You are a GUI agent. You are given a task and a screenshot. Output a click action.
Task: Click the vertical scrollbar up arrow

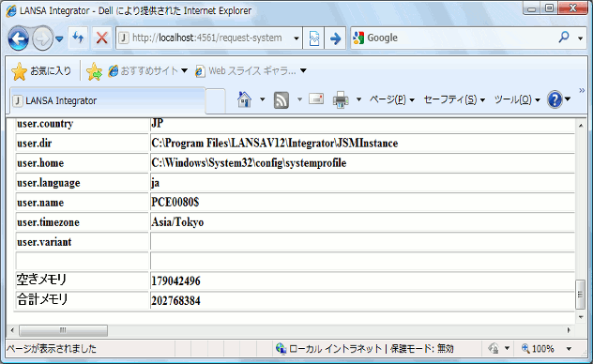(581, 126)
